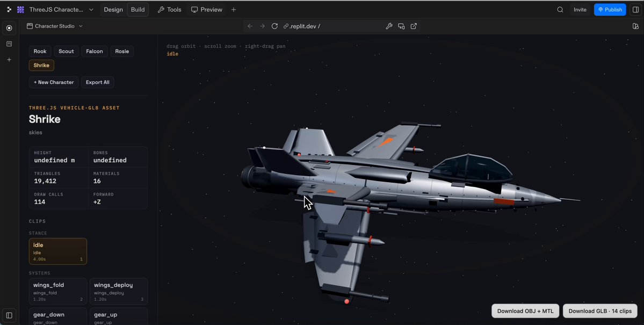Switch to Design mode
The image size is (644, 325).
[x=113, y=10]
